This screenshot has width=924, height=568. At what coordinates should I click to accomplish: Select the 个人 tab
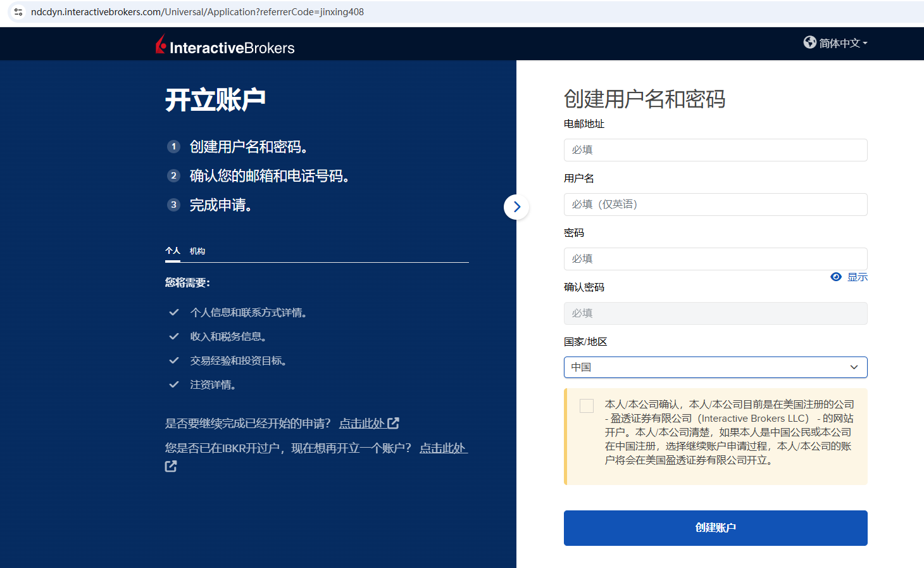pos(172,251)
